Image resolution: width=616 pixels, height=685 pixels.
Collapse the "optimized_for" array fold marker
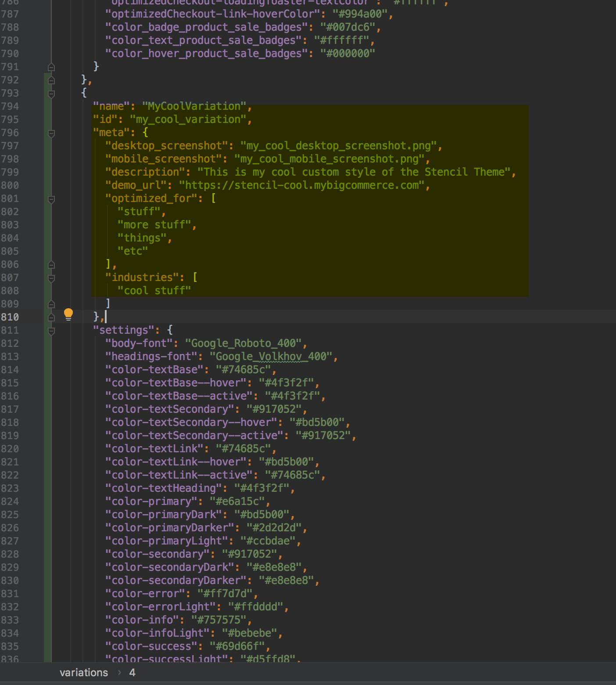coord(51,199)
